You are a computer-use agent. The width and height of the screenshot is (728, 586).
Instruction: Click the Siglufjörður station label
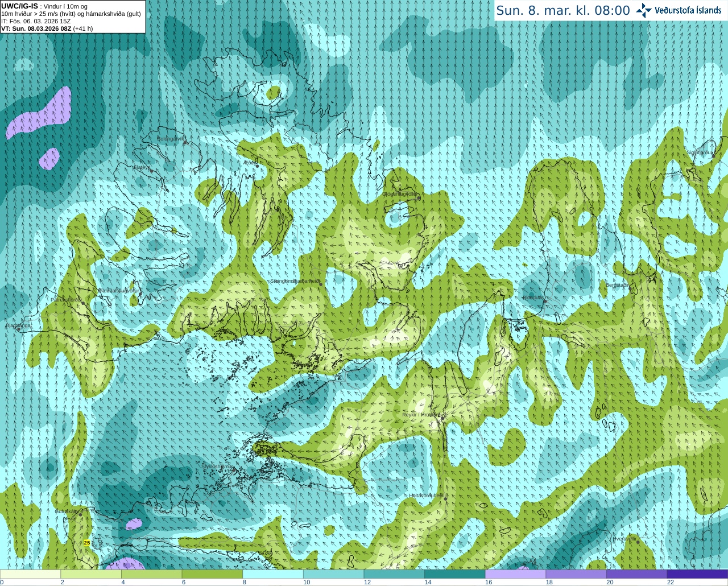[700, 152]
